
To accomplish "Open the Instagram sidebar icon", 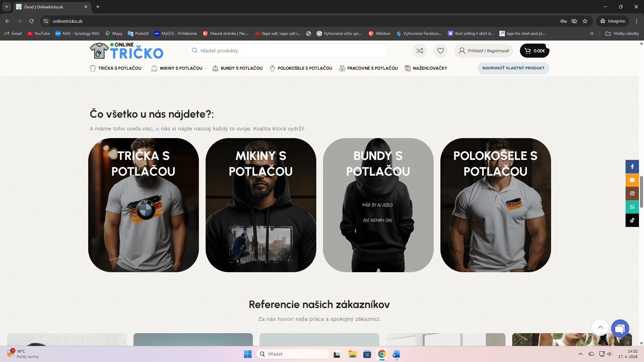I will (632, 193).
